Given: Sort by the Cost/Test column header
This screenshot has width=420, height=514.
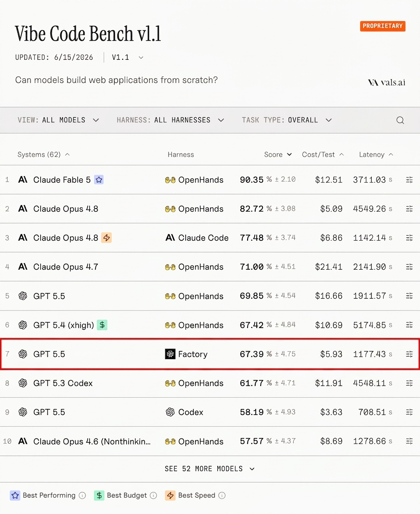Looking at the screenshot, I should point(323,154).
